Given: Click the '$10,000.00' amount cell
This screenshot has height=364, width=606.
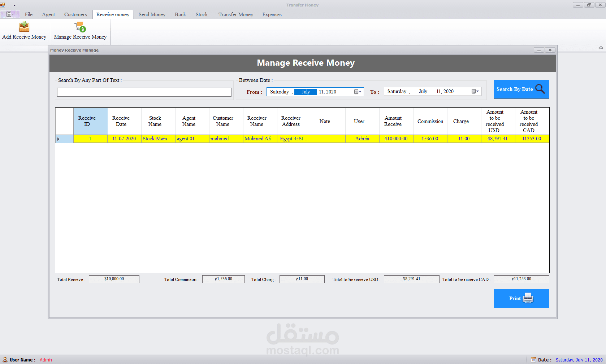Looking at the screenshot, I should [396, 139].
